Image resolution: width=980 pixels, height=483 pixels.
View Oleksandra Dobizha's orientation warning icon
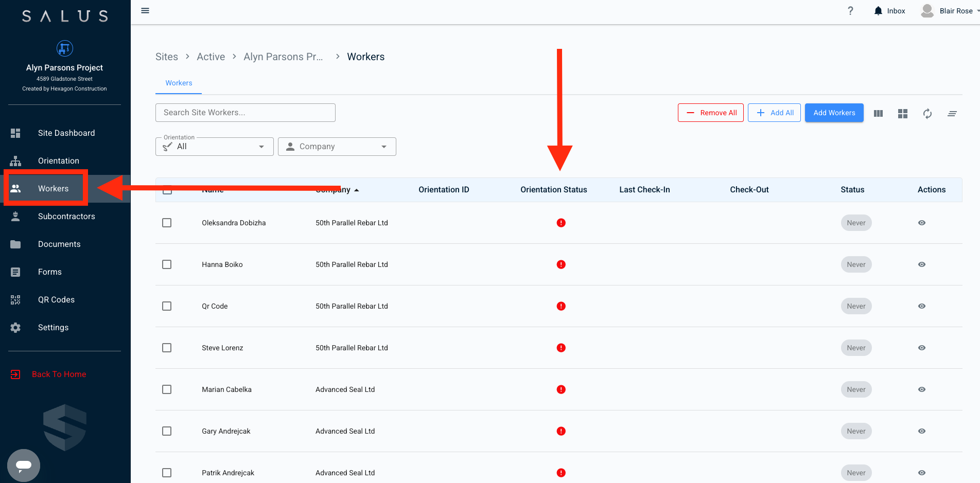[561, 223]
